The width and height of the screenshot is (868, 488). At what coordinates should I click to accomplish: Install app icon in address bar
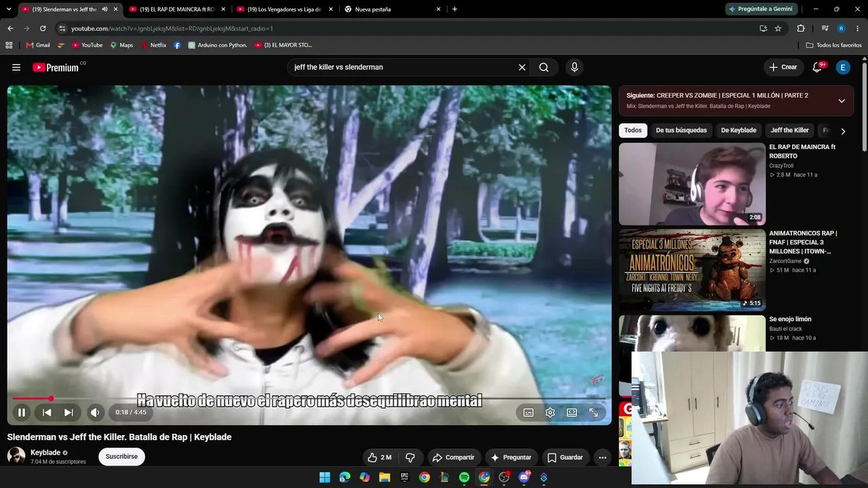click(763, 28)
